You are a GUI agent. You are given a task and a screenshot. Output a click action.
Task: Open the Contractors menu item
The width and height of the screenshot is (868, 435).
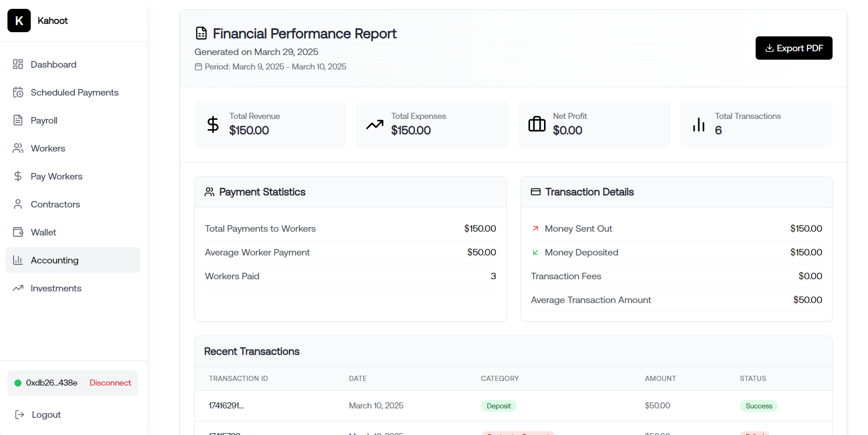tap(55, 204)
